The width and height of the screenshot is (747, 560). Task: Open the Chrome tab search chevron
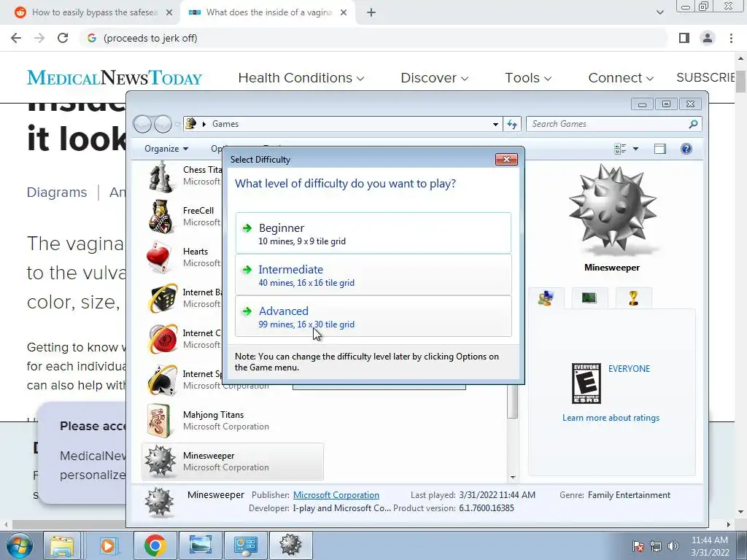[659, 13]
